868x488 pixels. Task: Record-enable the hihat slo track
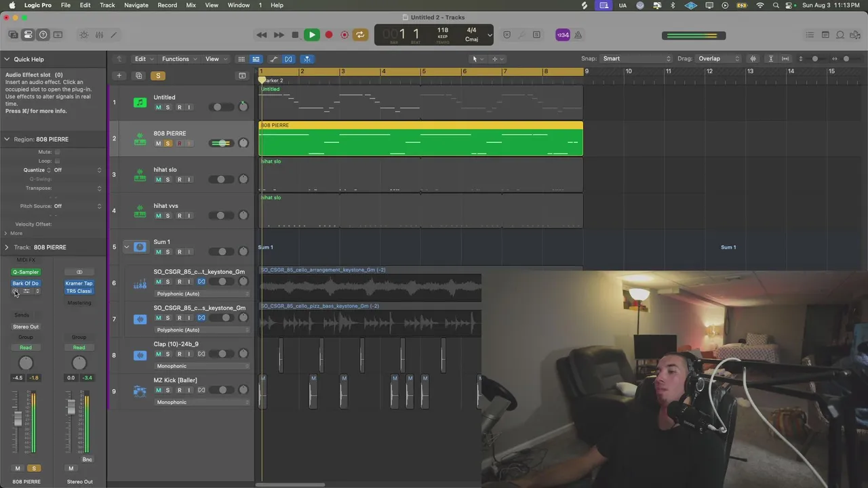point(179,180)
